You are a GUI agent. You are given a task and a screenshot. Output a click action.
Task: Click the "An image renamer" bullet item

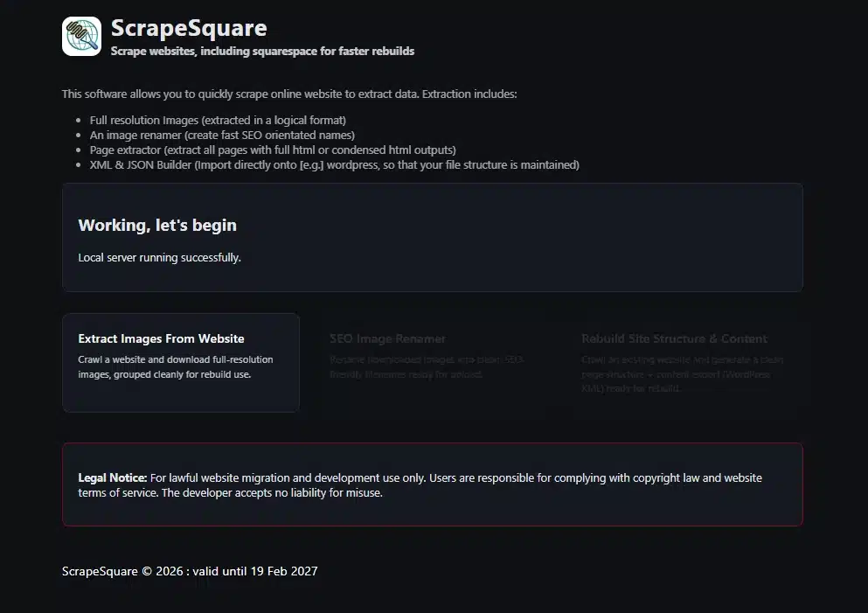tap(221, 135)
